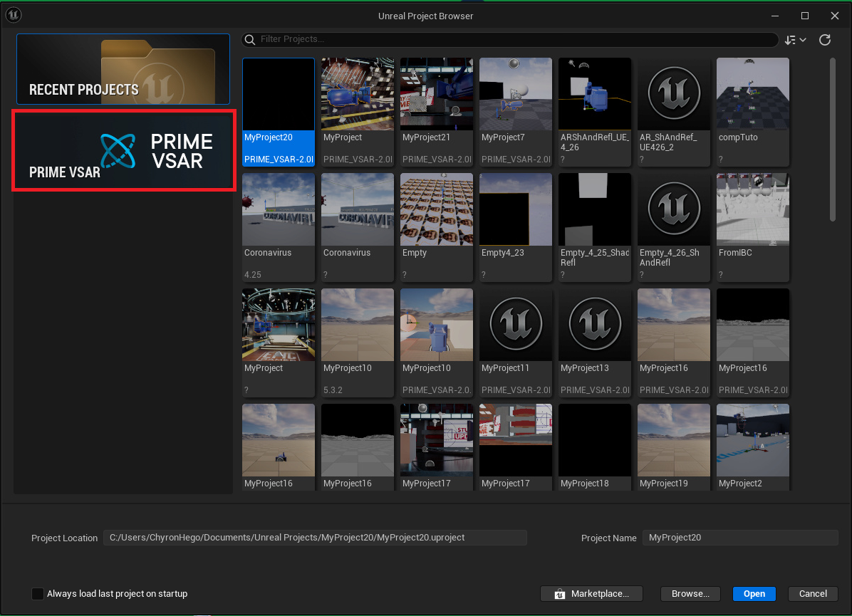Select the Recent Projects category

(x=123, y=69)
